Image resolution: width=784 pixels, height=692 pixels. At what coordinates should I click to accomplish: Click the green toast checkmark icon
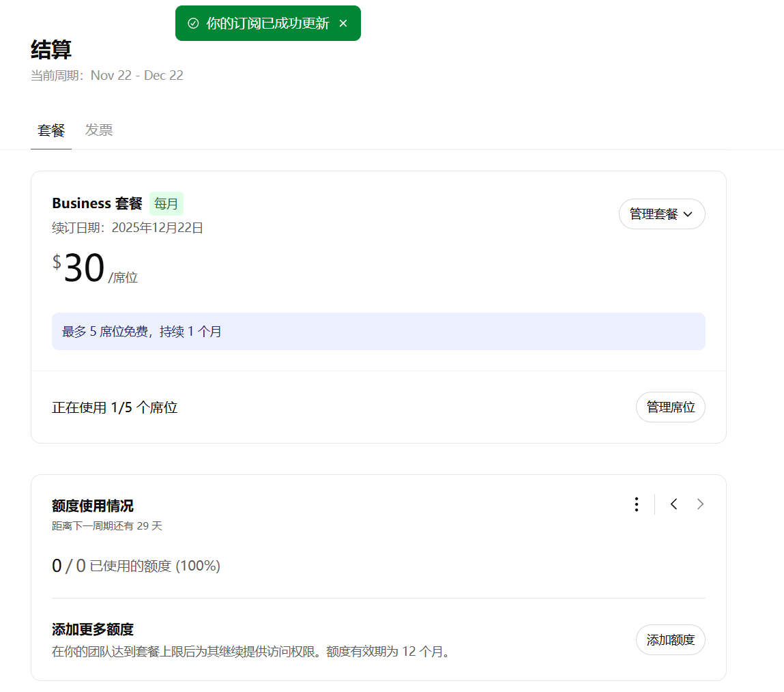click(193, 23)
